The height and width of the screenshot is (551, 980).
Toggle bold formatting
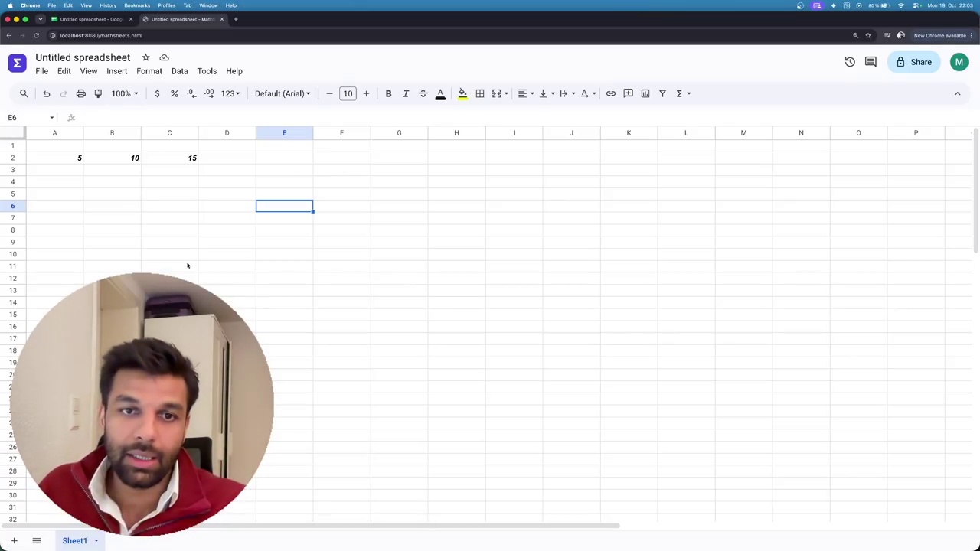388,93
